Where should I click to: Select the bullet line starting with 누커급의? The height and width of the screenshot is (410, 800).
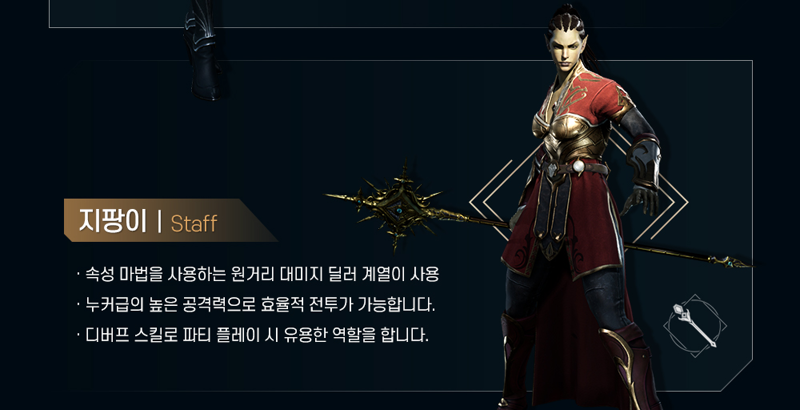tap(256, 305)
